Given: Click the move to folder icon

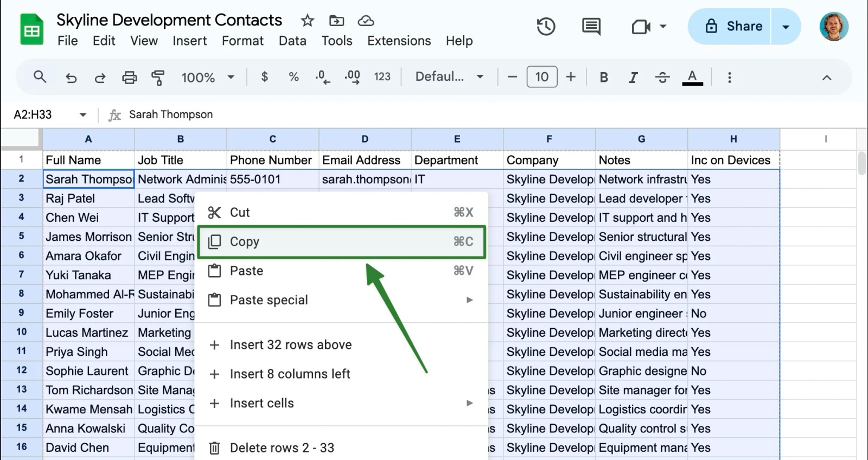Looking at the screenshot, I should (337, 21).
